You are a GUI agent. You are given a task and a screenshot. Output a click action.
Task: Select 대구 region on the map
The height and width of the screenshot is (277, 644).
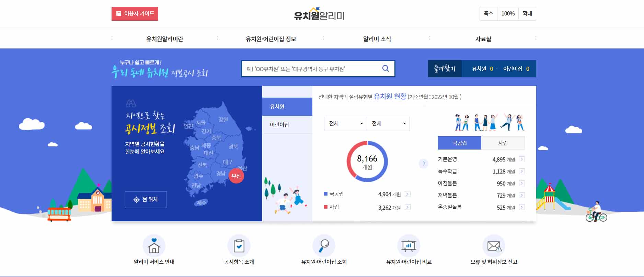[x=228, y=162]
